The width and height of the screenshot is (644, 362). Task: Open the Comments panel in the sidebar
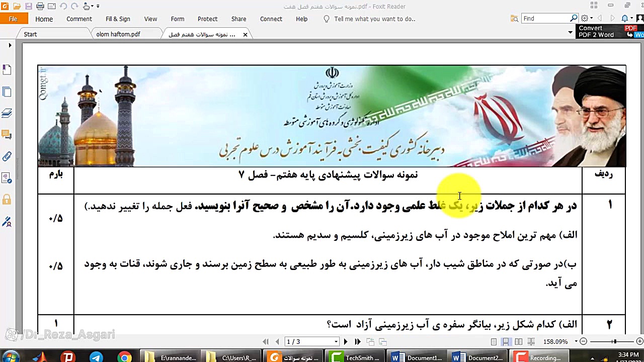(7, 135)
